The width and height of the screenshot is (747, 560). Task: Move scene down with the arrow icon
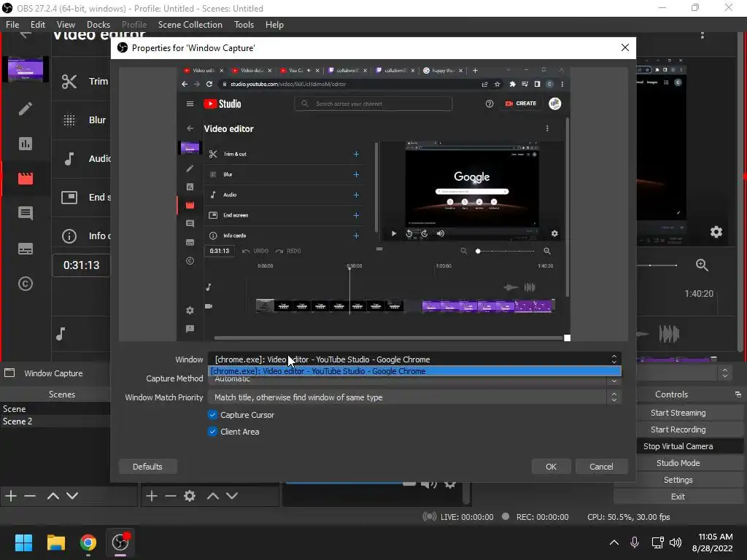click(72, 496)
